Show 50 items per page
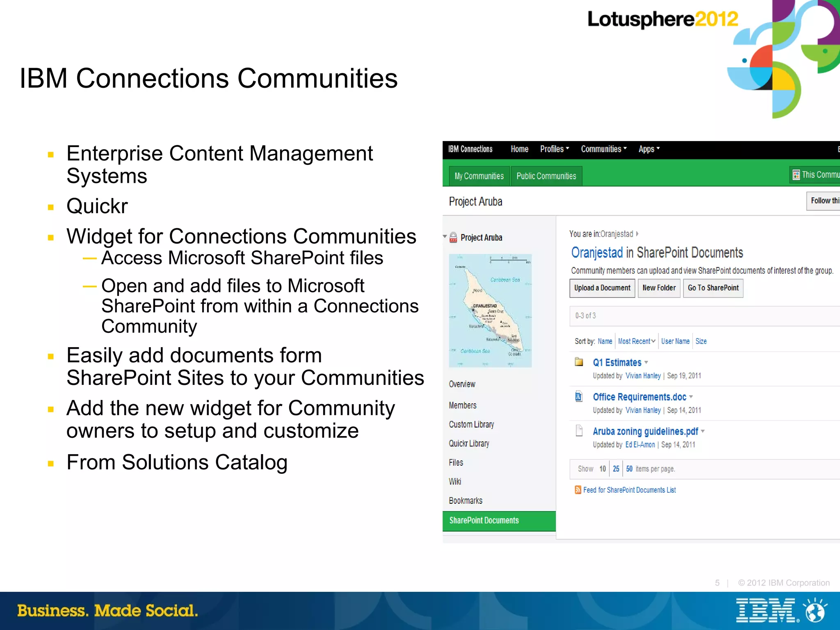840x630 pixels. (629, 469)
